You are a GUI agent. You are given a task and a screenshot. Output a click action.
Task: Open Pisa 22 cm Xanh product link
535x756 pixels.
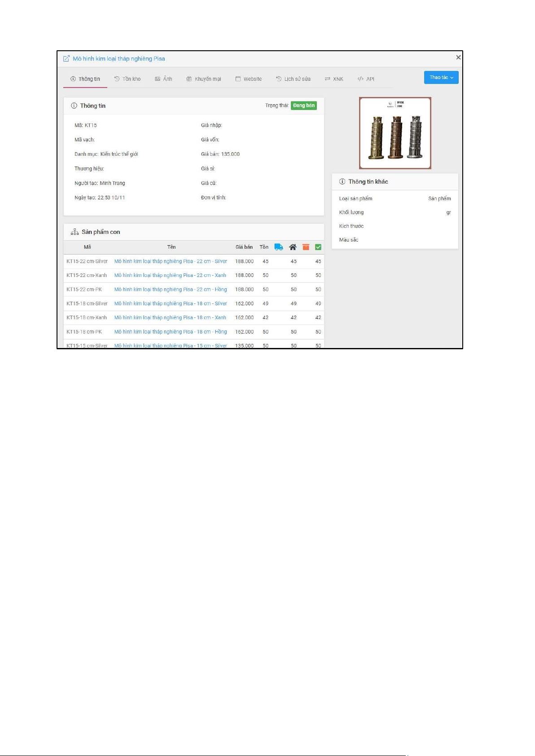coord(170,275)
